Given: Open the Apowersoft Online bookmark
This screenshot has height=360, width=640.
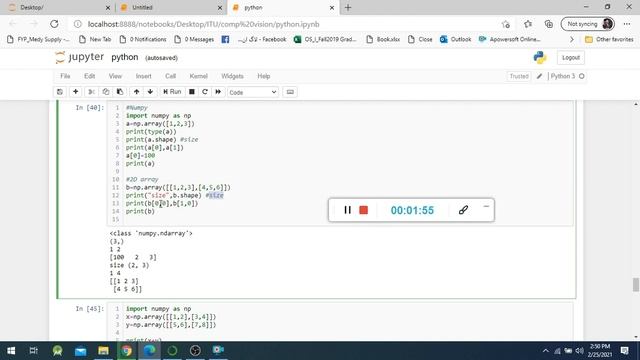Looking at the screenshot, I should pos(510,40).
